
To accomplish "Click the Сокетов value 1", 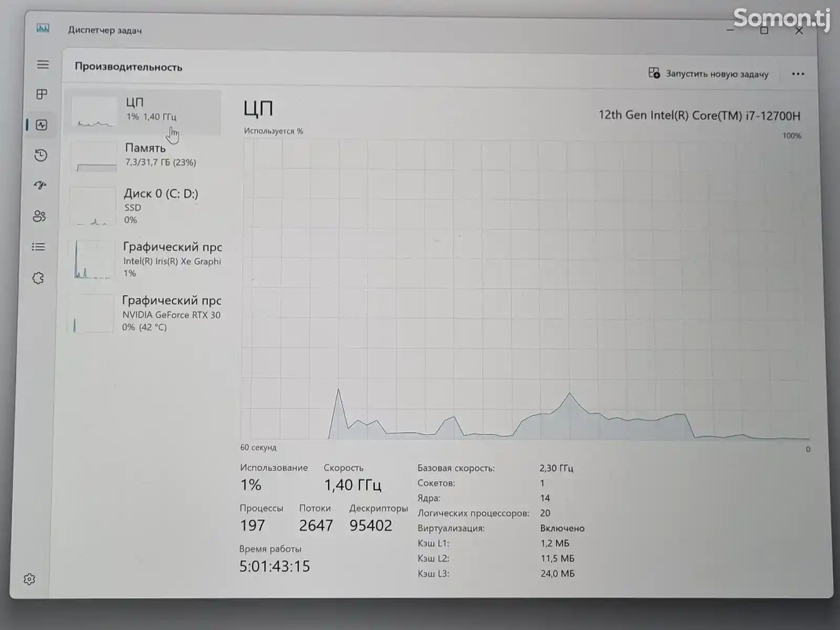I will (x=542, y=483).
